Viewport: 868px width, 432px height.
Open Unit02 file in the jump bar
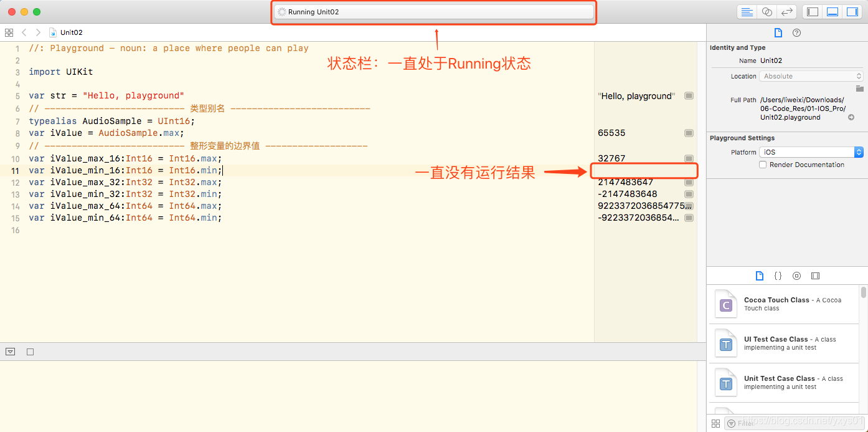click(x=66, y=32)
